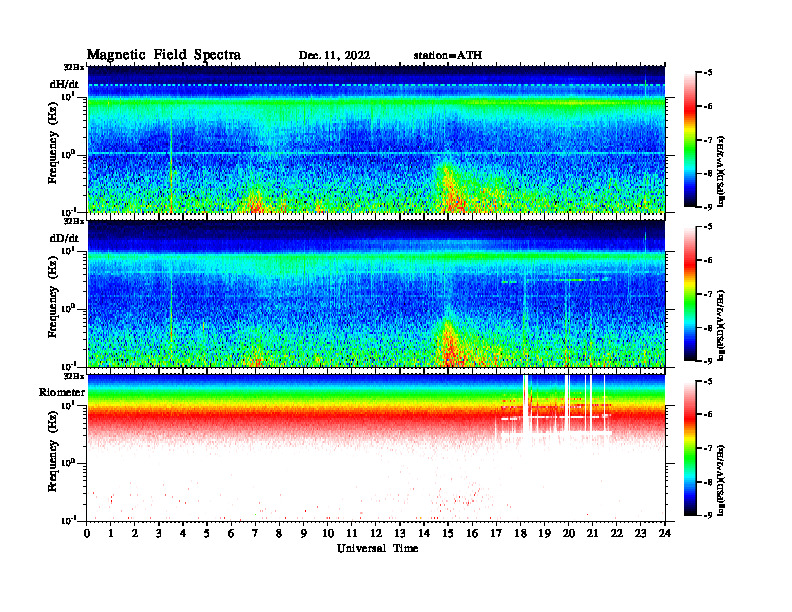Click hour "6" on the Universal Time axis
This screenshot has height=612, width=792.
point(231,533)
